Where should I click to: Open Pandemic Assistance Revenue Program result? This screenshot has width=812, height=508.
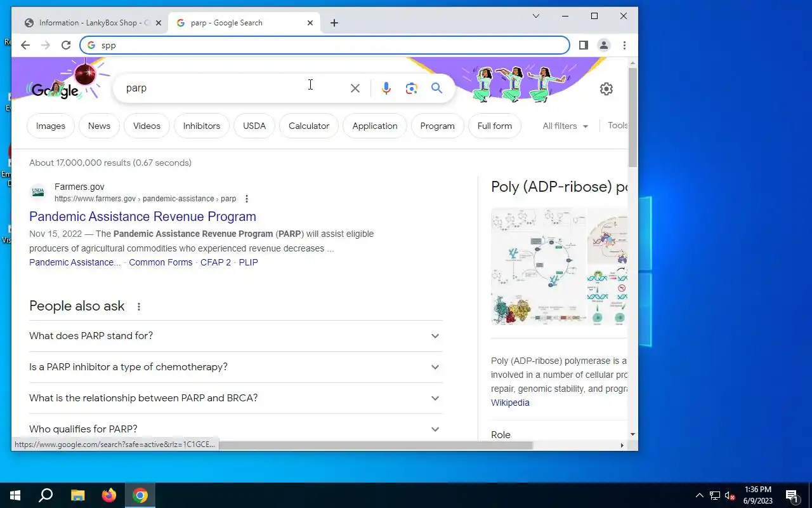pos(143,217)
